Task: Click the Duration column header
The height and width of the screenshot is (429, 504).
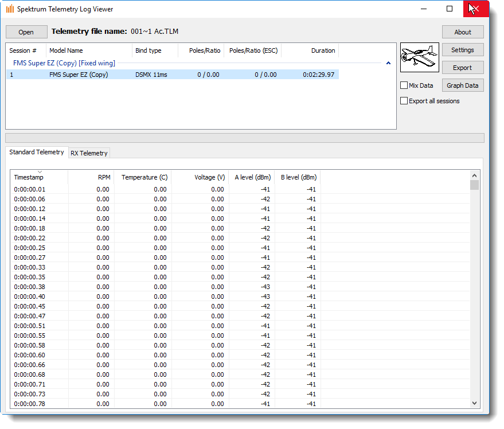Action: [310, 50]
